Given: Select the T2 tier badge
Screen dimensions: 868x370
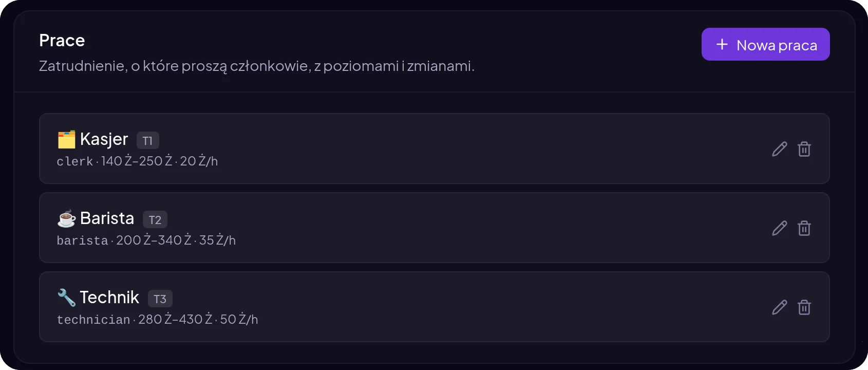Looking at the screenshot, I should click(155, 219).
